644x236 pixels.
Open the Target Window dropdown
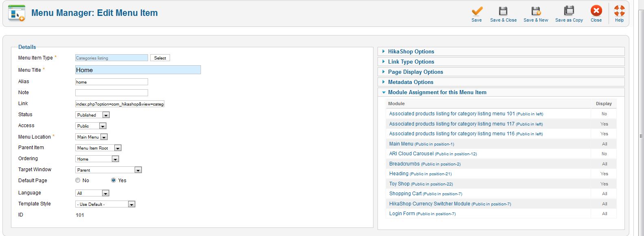[x=109, y=170]
